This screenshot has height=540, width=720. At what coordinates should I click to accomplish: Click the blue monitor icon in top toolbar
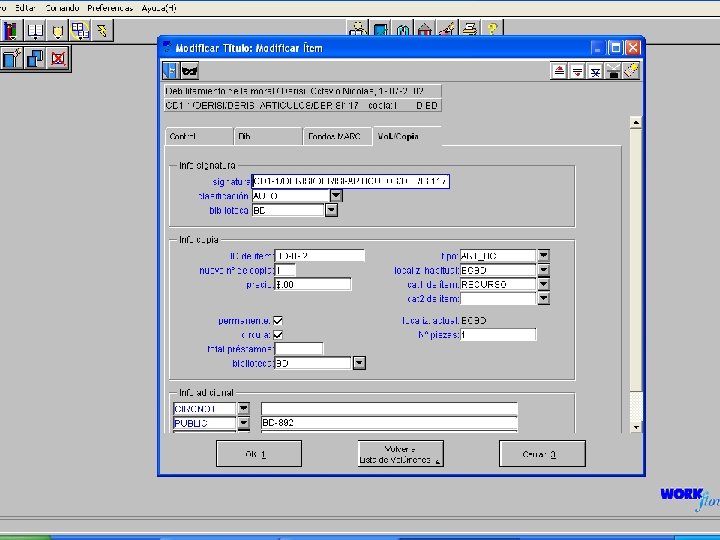coord(380,29)
